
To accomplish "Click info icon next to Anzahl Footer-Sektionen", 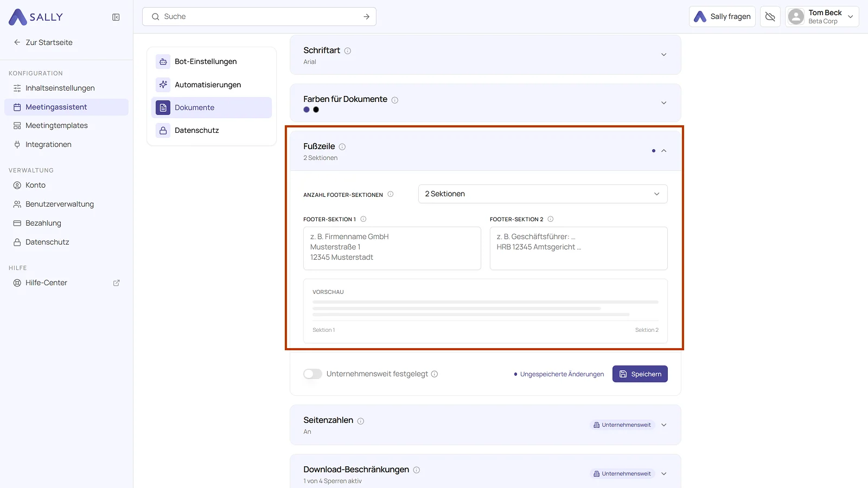I will pyautogui.click(x=390, y=194).
